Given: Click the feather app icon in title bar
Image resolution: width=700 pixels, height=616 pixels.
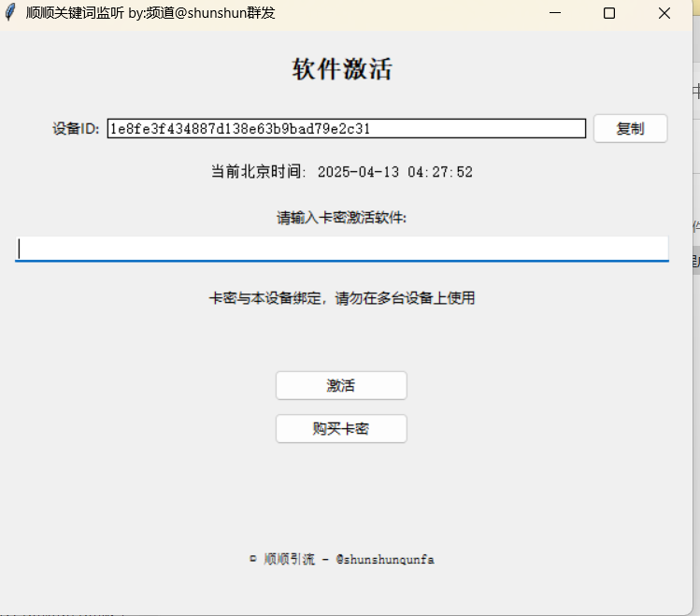Looking at the screenshot, I should [11, 13].
